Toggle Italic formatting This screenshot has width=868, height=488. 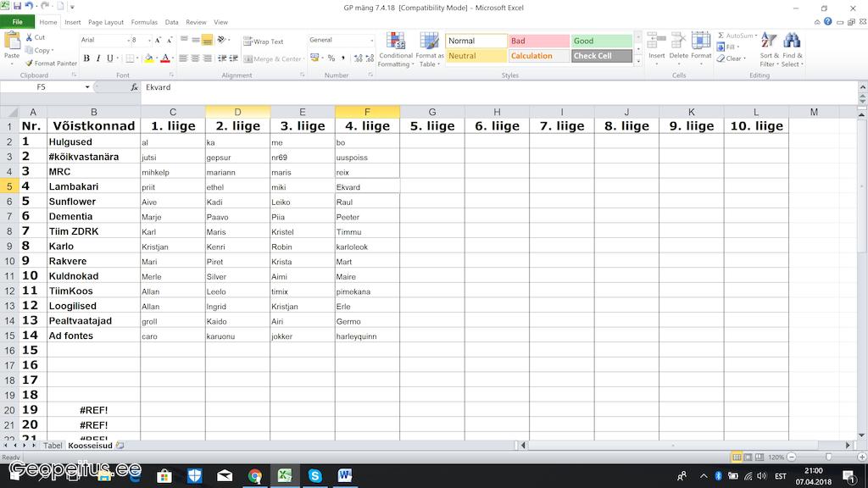coord(98,58)
